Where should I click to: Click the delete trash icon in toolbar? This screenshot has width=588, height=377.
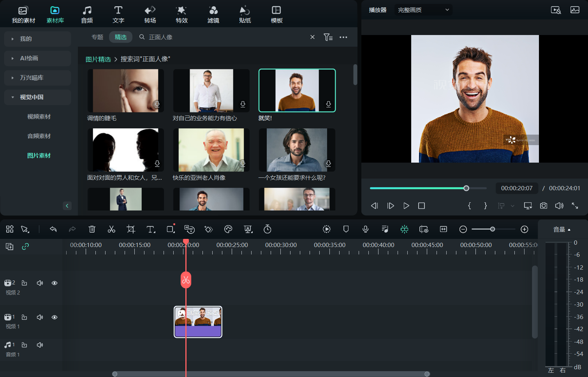click(92, 230)
